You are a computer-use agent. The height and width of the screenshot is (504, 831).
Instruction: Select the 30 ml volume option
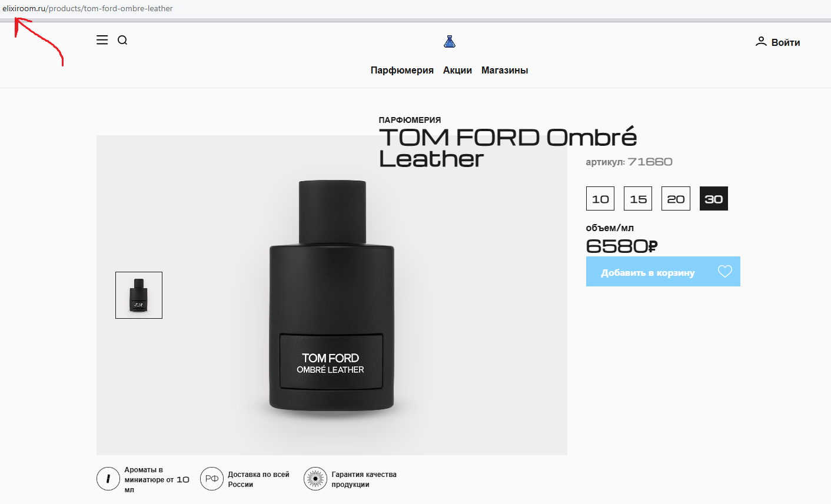(x=714, y=199)
